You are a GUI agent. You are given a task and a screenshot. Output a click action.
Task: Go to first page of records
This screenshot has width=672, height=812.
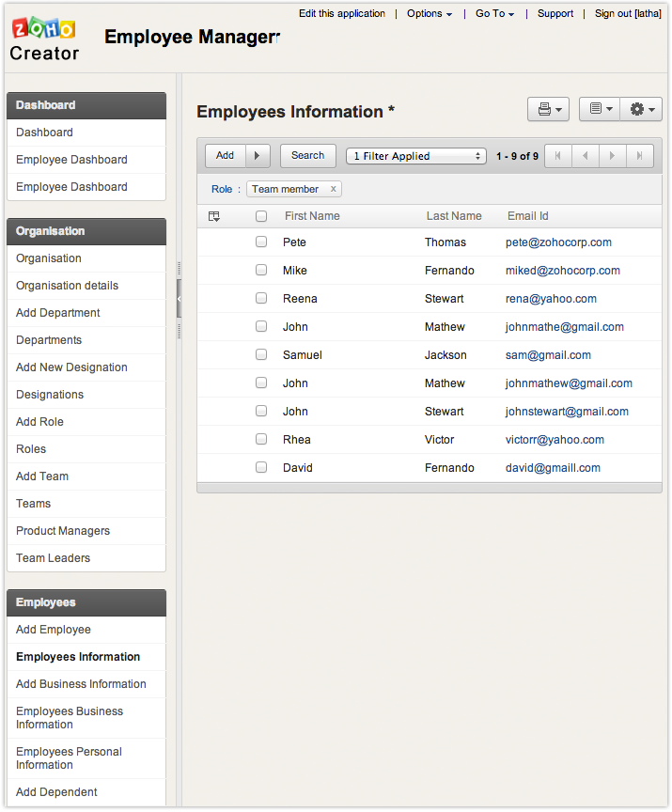click(x=558, y=156)
